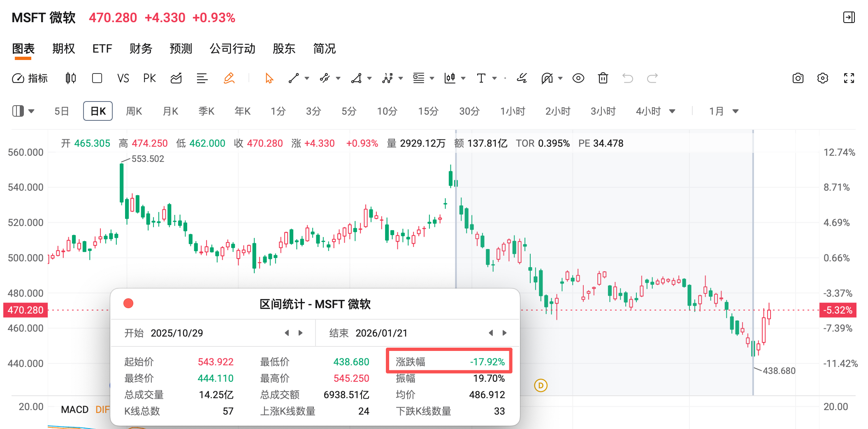Select the 季K timeframe
This screenshot has height=429, width=868.
207,111
